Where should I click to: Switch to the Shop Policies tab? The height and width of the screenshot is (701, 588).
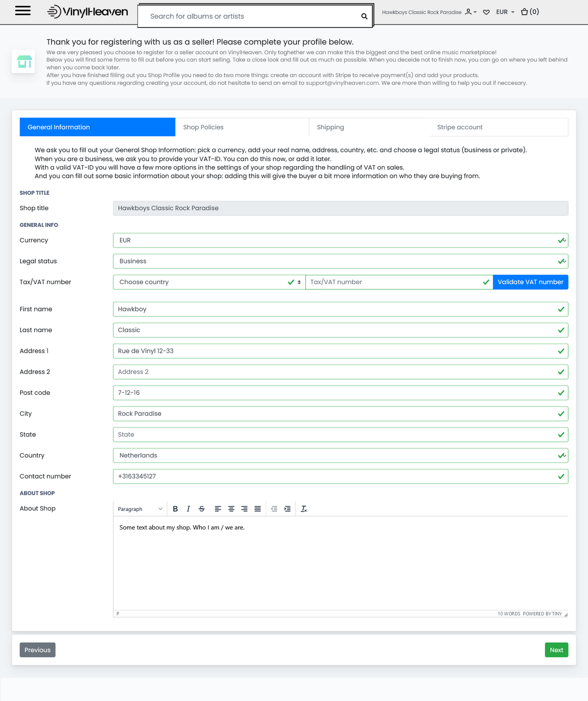pos(203,127)
